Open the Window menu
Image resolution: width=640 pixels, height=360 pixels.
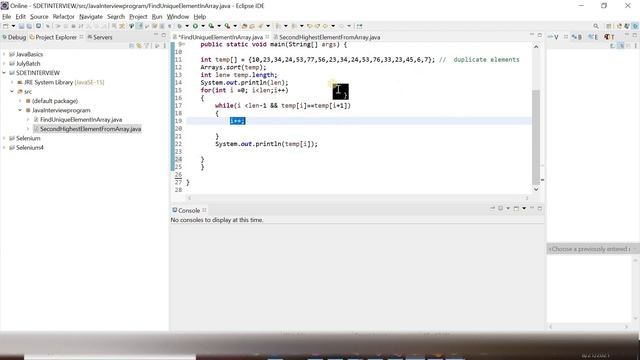click(x=178, y=17)
